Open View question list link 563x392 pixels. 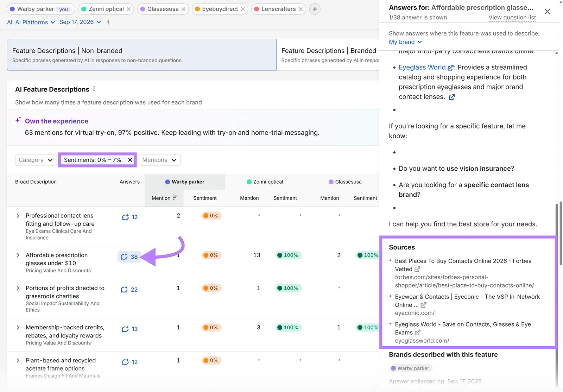[x=512, y=18]
